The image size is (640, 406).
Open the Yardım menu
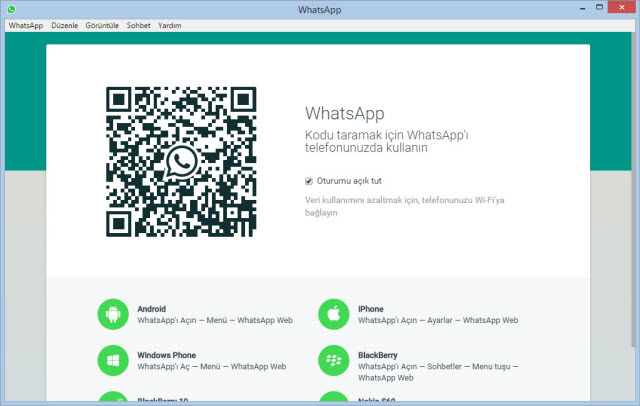pos(169,25)
